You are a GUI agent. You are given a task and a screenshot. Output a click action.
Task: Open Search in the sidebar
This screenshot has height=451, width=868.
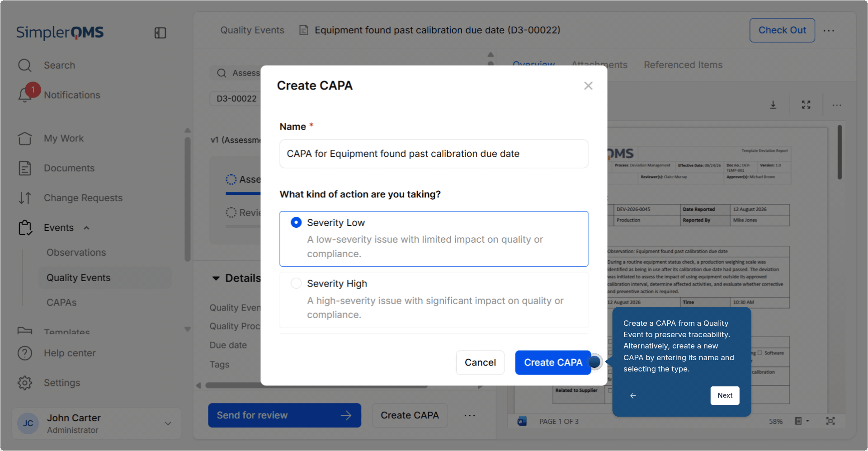pyautogui.click(x=59, y=66)
